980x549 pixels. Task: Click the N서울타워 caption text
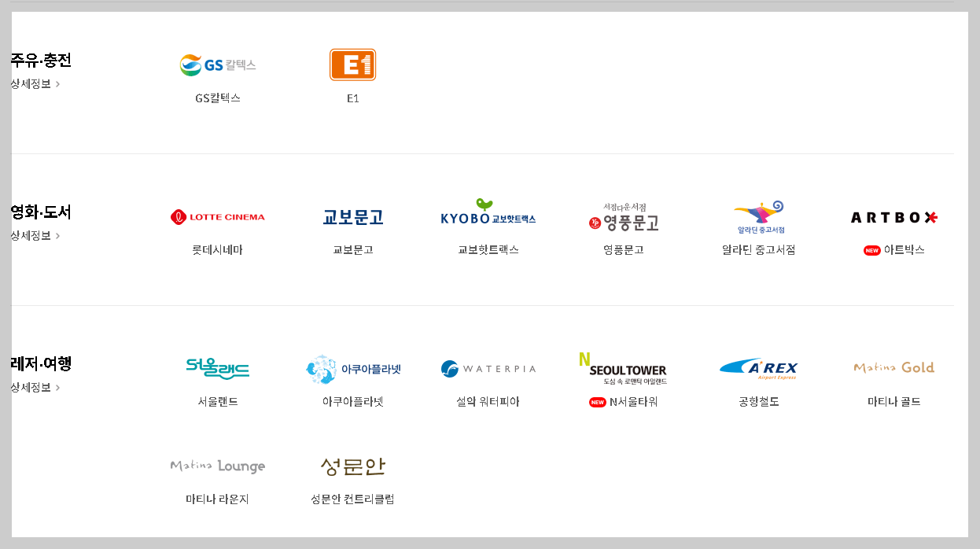click(x=633, y=402)
